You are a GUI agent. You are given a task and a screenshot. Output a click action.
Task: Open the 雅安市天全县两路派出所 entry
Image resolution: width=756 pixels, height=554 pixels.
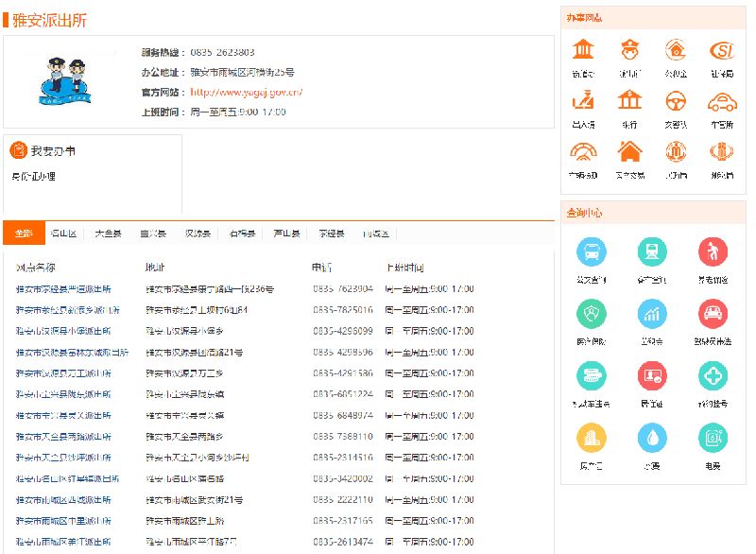[63, 437]
